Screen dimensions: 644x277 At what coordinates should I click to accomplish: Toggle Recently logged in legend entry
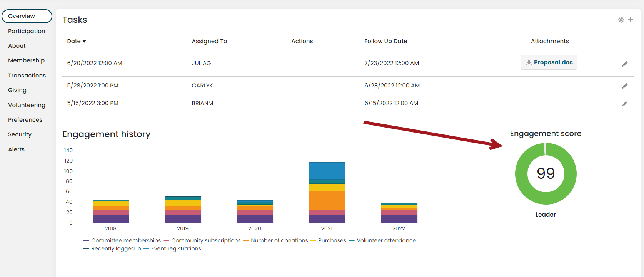click(x=112, y=248)
